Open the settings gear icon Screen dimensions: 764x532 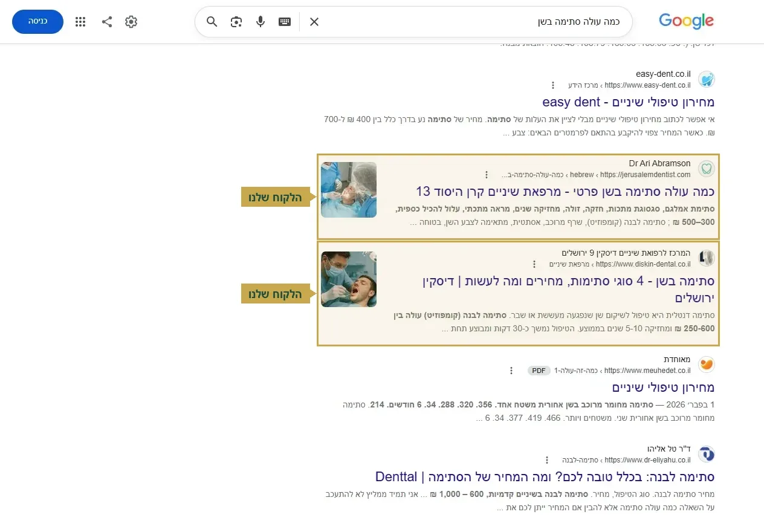131,22
